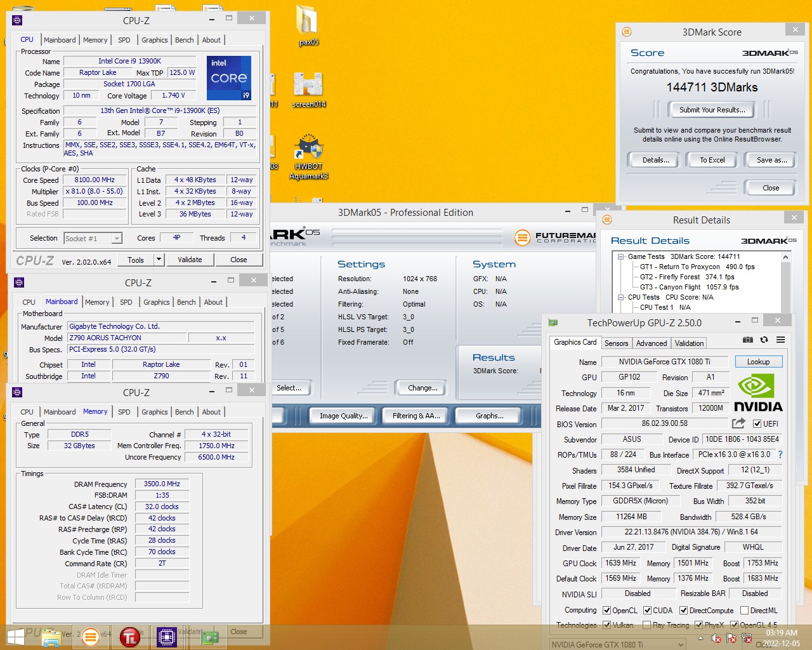This screenshot has width=812, height=650.
Task: Click the Validate button in CPU-Z
Action: coord(190,260)
